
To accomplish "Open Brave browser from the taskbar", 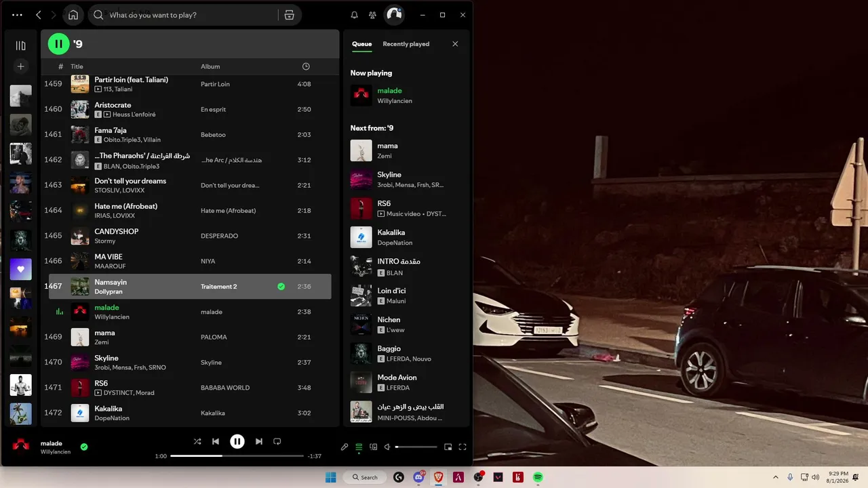I will tap(439, 477).
